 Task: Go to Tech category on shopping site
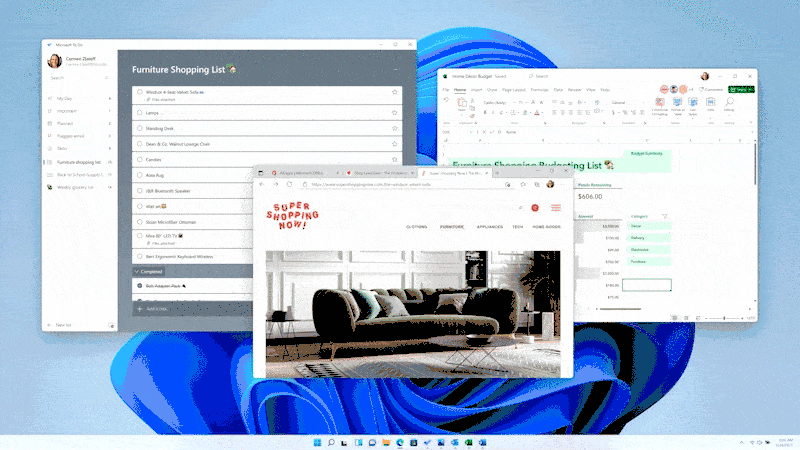[517, 227]
